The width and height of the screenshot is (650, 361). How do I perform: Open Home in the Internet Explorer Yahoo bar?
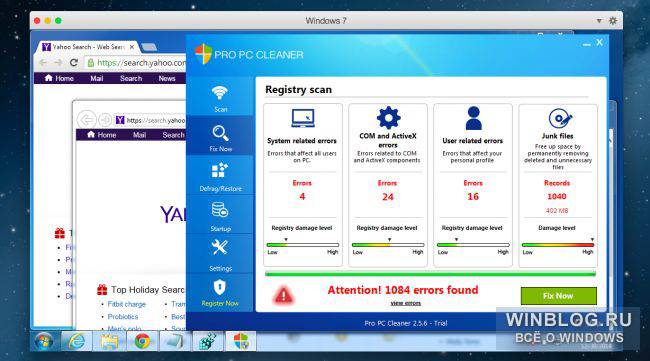(102, 135)
